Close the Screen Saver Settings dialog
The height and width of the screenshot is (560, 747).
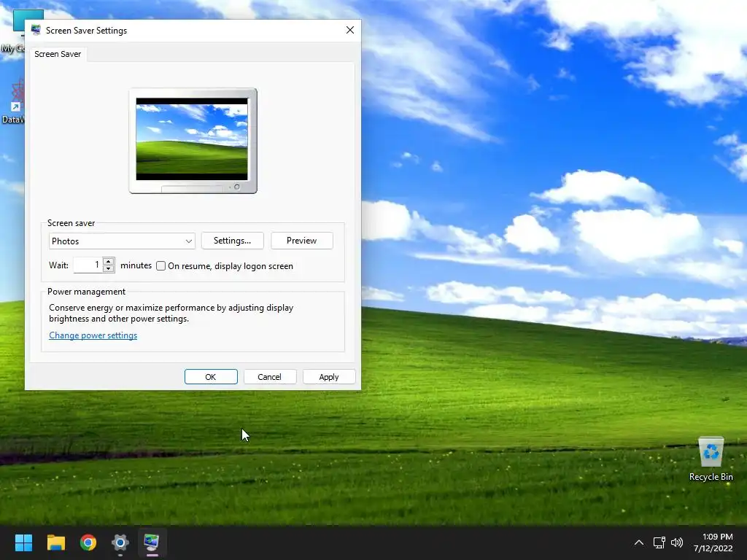(x=350, y=30)
